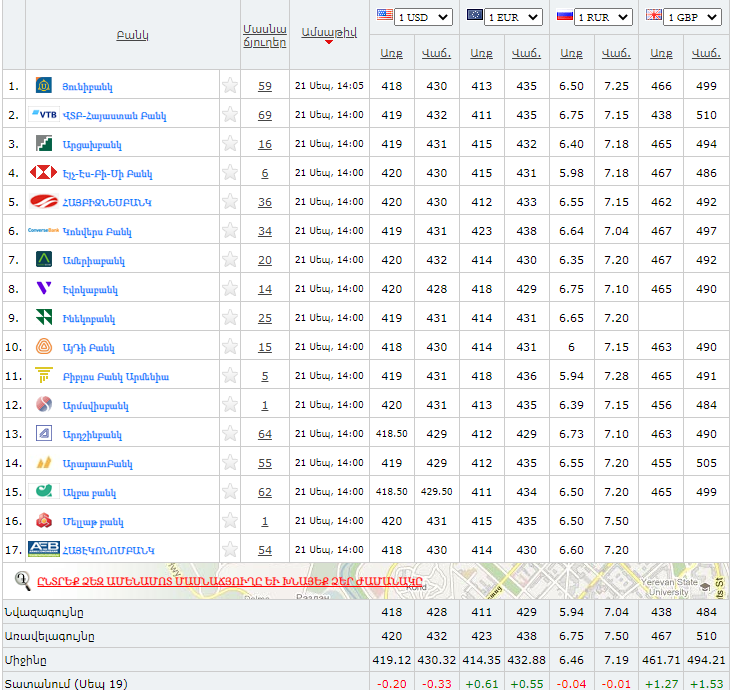Click the bank logo in row 5
Viewport: 733px width, 690px height.
point(44,201)
